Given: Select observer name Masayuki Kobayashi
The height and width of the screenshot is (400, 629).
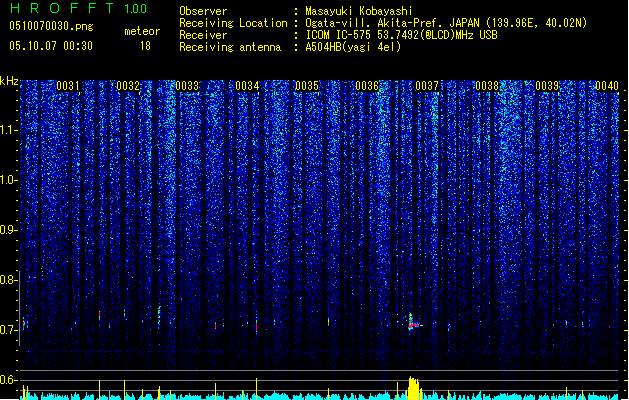Looking at the screenshot, I should click(359, 11).
